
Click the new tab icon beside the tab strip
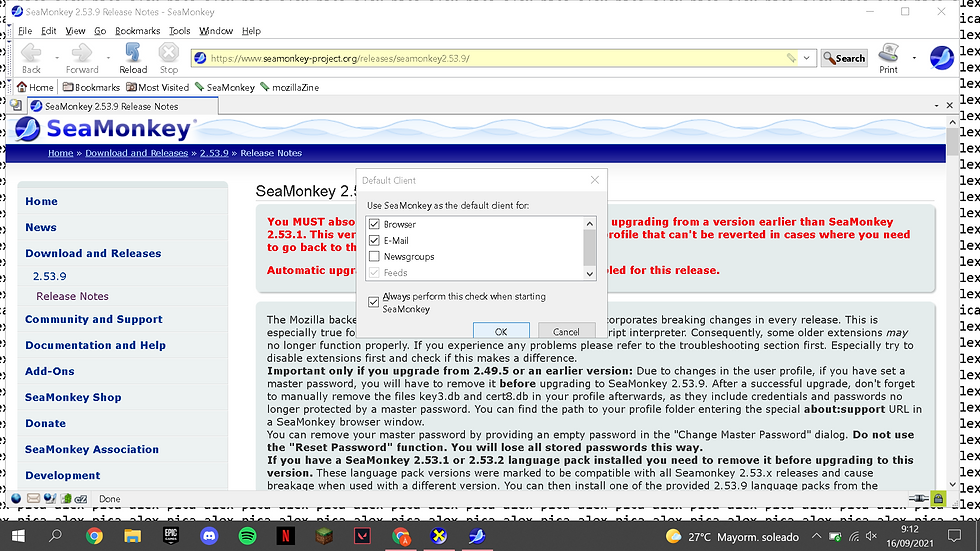pyautogui.click(x=16, y=106)
